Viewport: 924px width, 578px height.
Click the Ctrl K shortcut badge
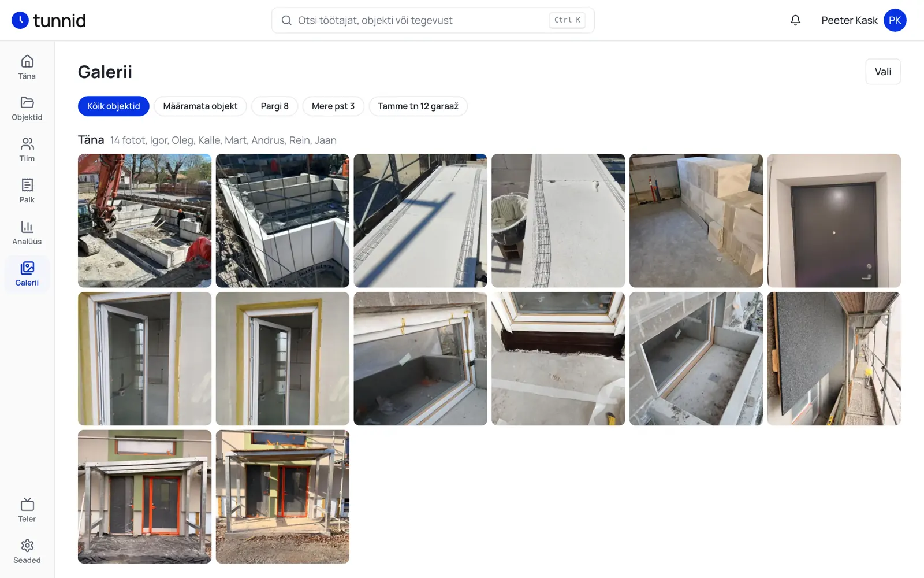click(567, 20)
